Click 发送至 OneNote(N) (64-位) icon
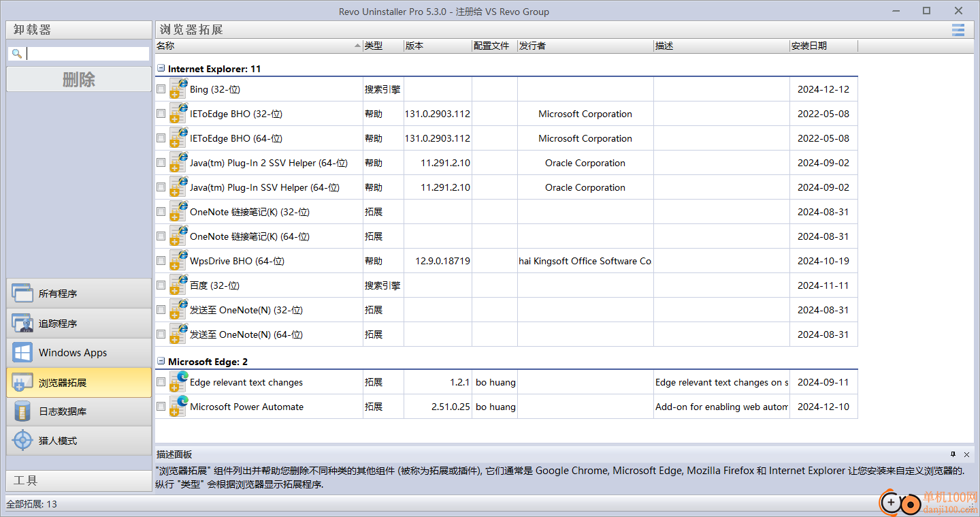This screenshot has height=517, width=980. 178,334
